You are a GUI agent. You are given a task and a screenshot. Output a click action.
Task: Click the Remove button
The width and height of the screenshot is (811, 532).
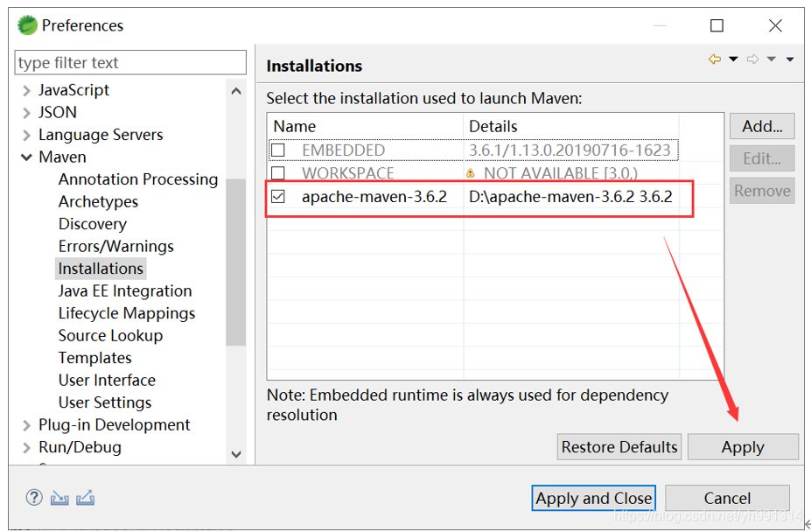point(762,191)
